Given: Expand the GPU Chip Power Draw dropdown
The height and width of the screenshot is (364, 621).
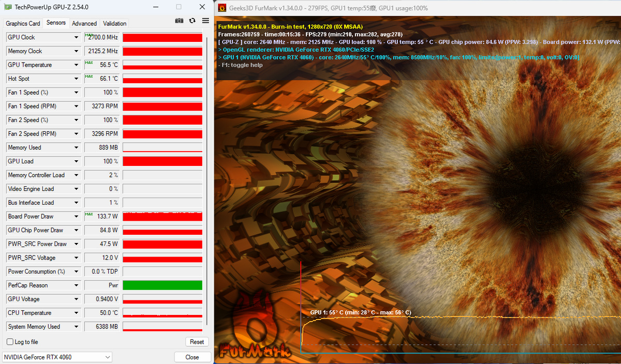Looking at the screenshot, I should pos(77,230).
